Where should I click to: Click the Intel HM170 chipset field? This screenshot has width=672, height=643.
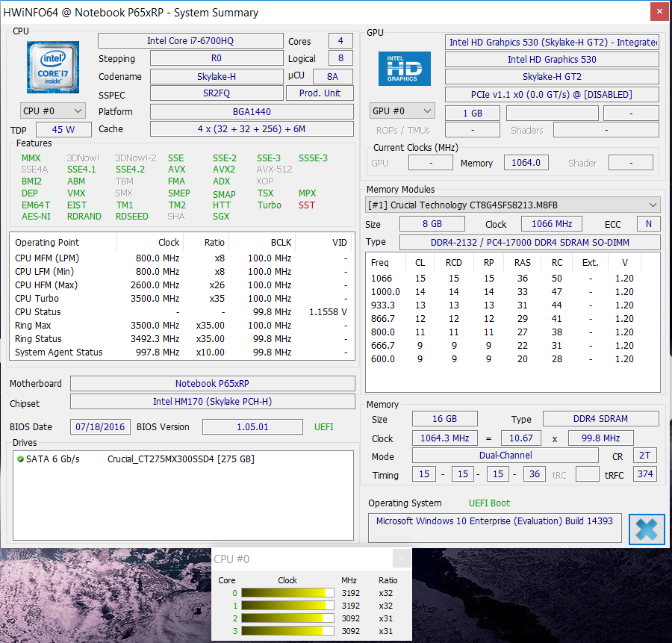click(213, 402)
